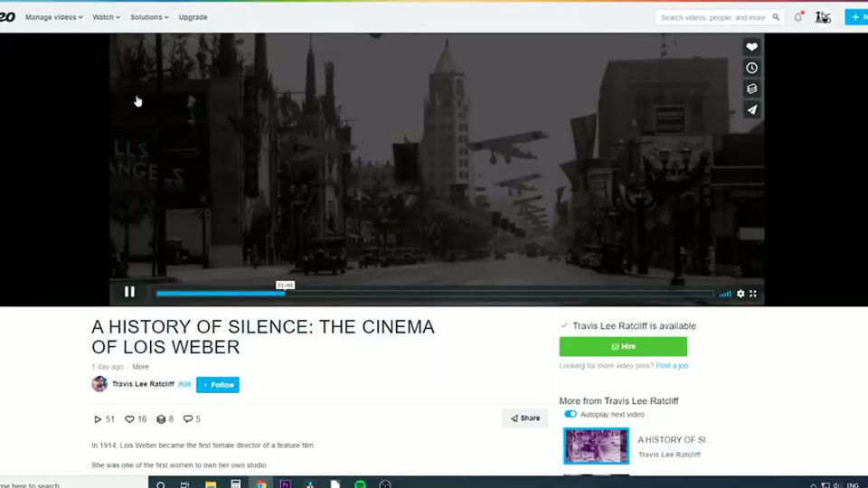Add video to collections stack icon
The height and width of the screenshot is (488, 868).
751,89
